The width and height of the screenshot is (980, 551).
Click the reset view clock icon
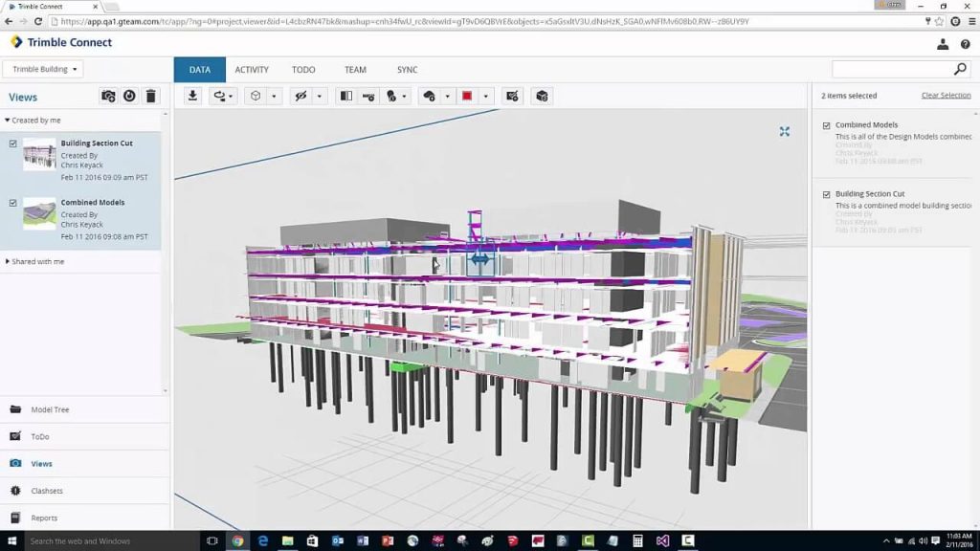[x=129, y=96]
